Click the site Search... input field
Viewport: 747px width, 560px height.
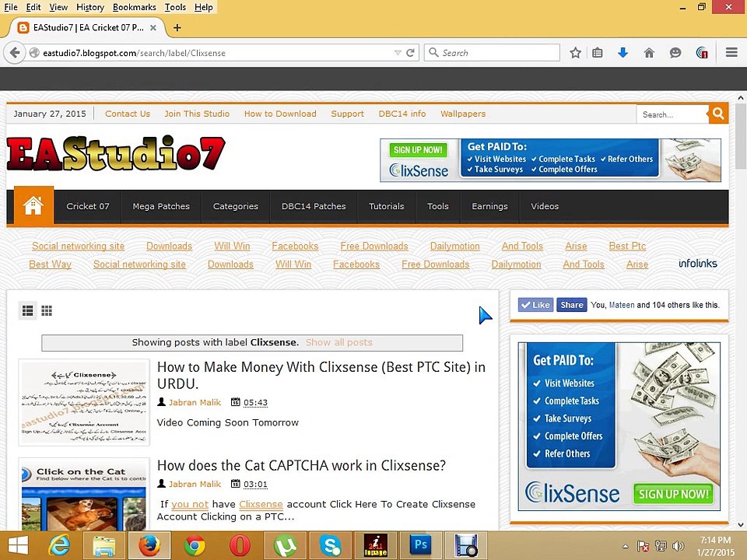[x=672, y=114]
